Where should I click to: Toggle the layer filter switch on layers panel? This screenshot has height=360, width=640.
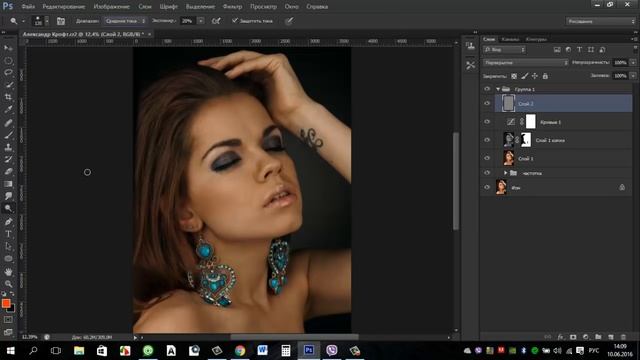[x=635, y=49]
